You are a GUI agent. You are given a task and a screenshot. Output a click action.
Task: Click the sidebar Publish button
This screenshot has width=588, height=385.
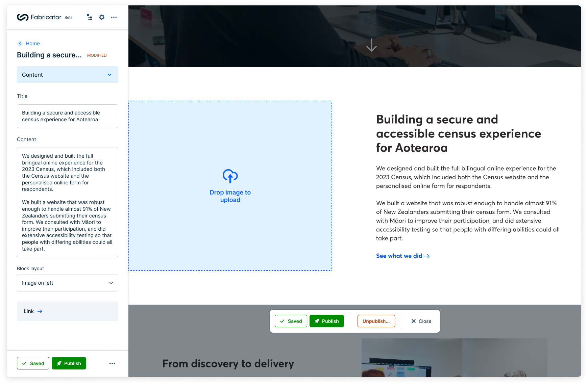tap(69, 363)
